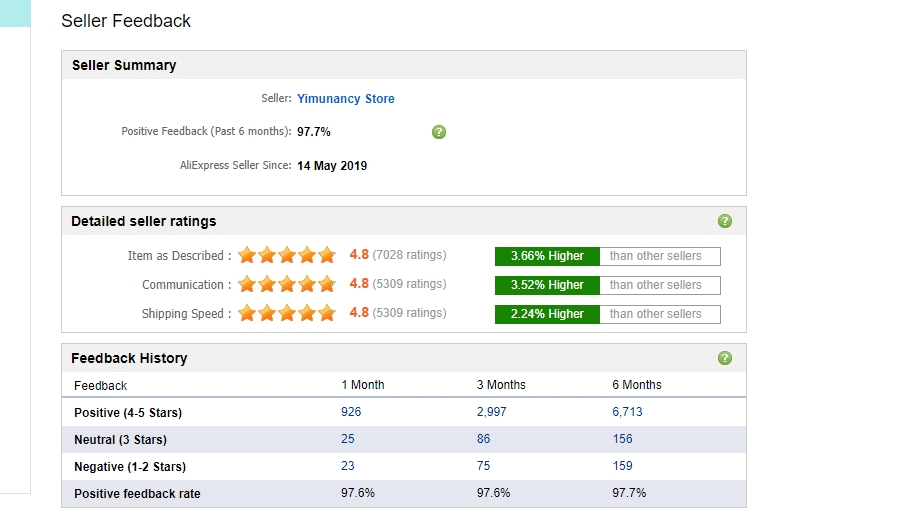
Task: Open the Yimunancy Store seller link
Action: tap(346, 99)
